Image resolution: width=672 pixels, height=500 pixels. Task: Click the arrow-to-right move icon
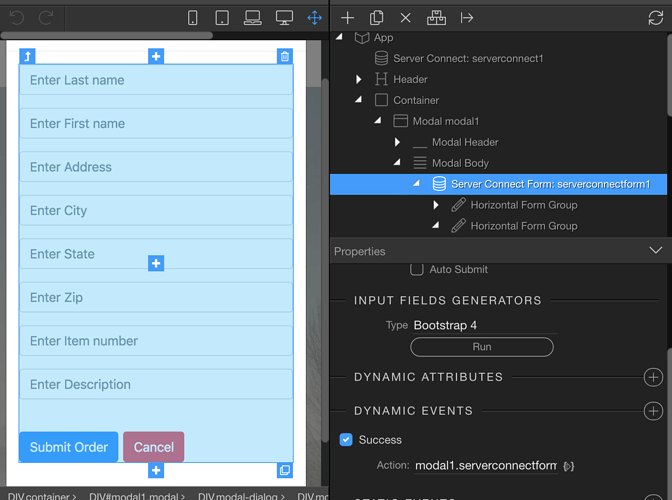[x=467, y=18]
